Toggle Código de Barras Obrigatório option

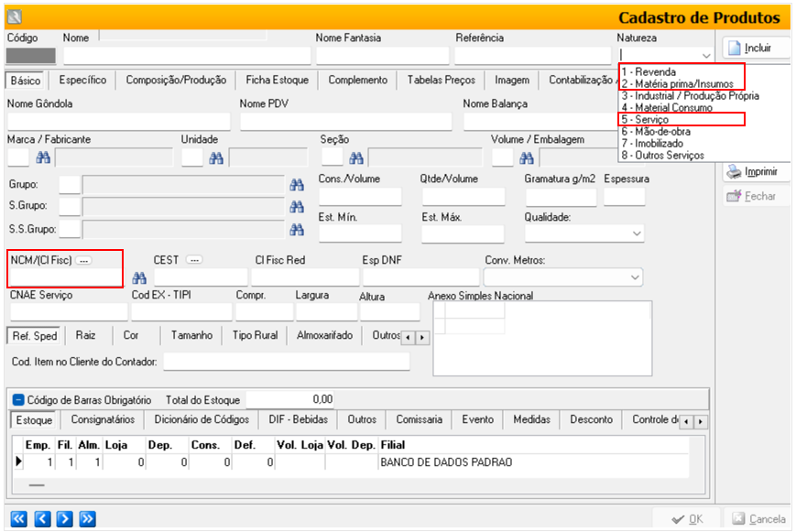click(18, 399)
